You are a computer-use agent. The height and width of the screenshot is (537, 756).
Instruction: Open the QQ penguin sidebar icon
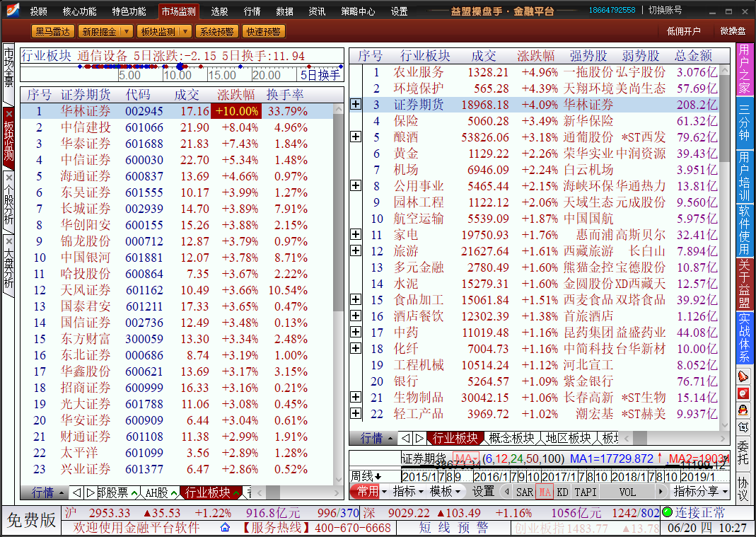tap(743, 410)
